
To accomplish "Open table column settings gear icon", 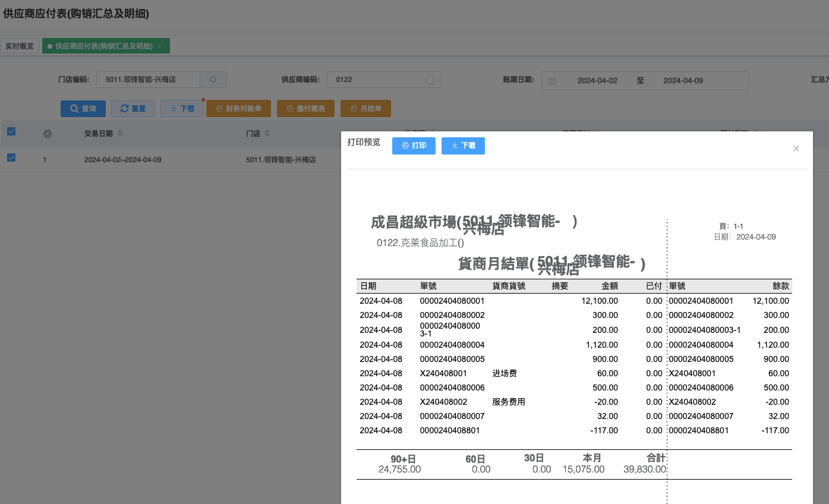I will point(48,134).
